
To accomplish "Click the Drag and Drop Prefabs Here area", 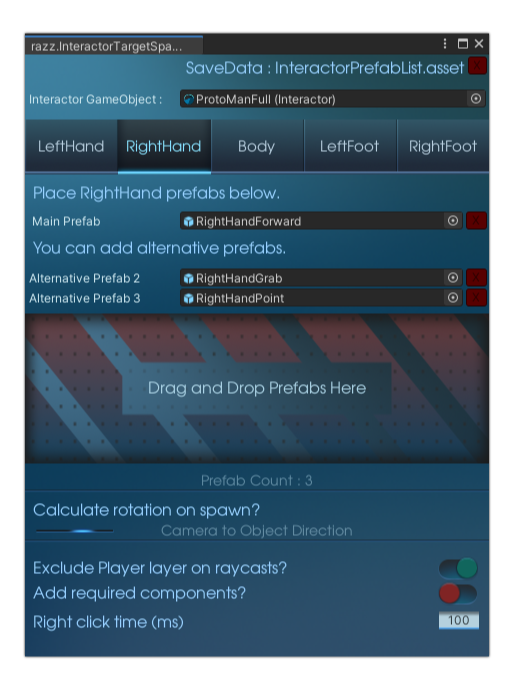I will point(257,388).
